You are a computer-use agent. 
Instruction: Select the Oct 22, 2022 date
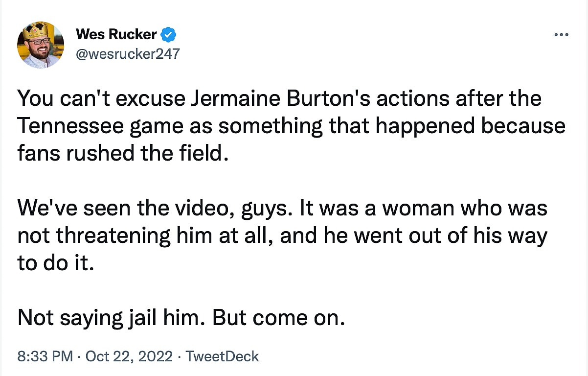(129, 356)
